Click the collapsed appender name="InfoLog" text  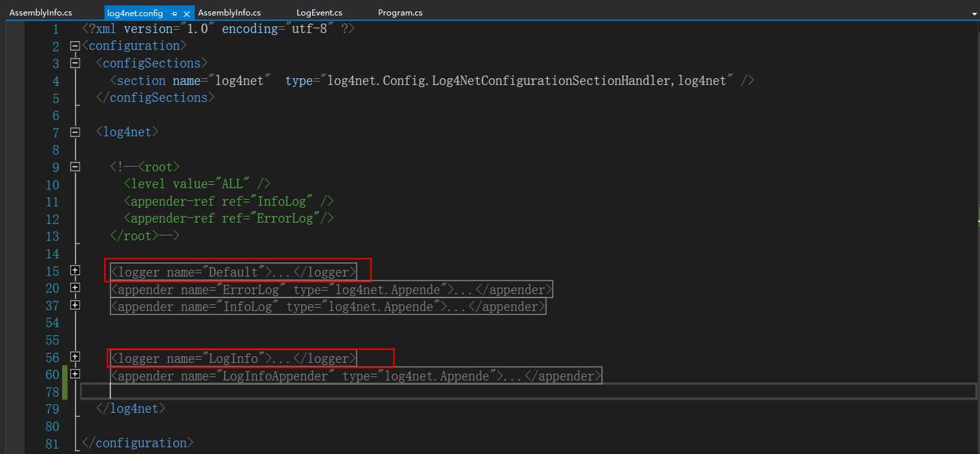[x=328, y=306]
